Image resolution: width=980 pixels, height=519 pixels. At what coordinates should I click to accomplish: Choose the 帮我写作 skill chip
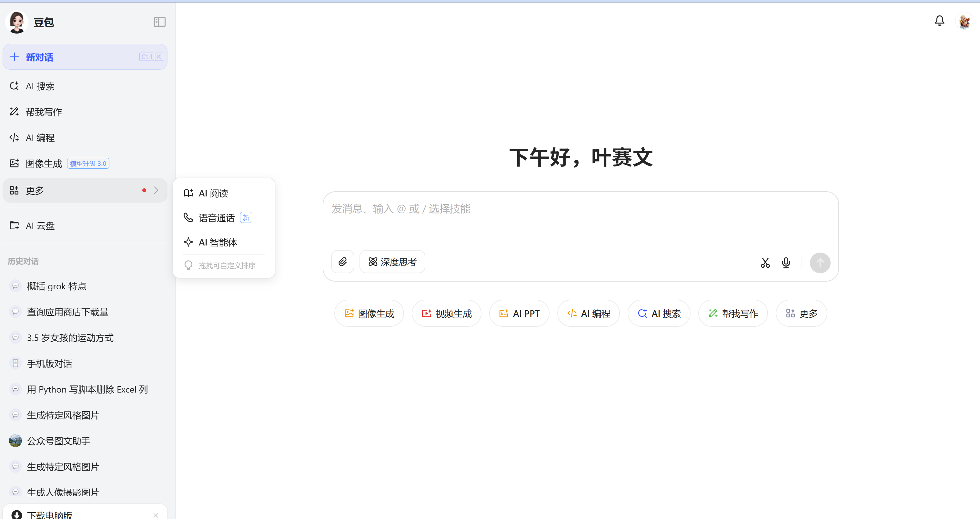[x=733, y=313]
